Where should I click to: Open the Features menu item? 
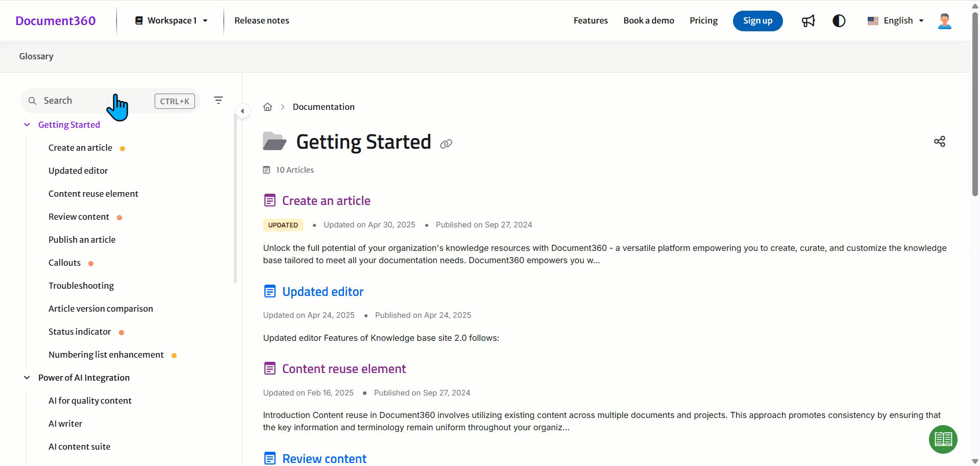591,20
